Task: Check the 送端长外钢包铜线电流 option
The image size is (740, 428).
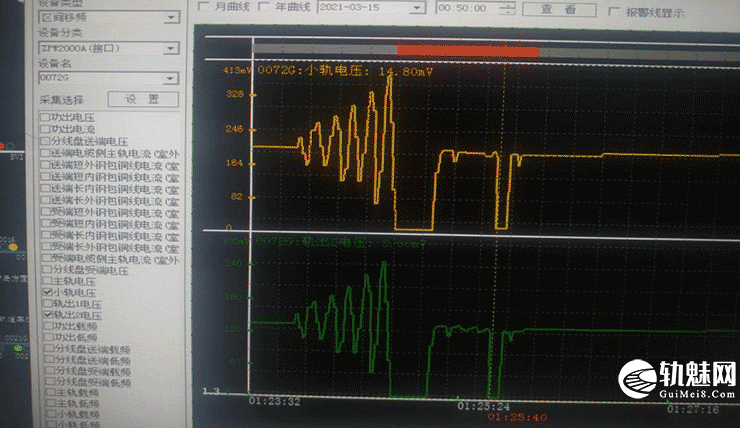Action: pyautogui.click(x=45, y=200)
